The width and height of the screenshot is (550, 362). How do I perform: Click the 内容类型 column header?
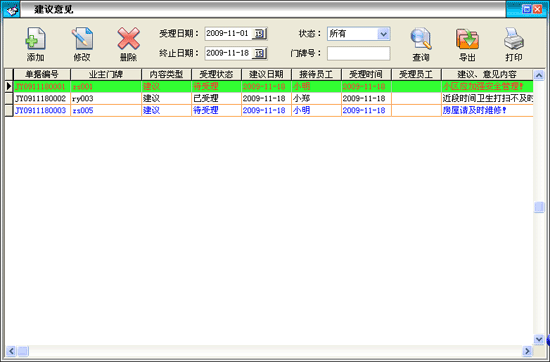tap(166, 74)
